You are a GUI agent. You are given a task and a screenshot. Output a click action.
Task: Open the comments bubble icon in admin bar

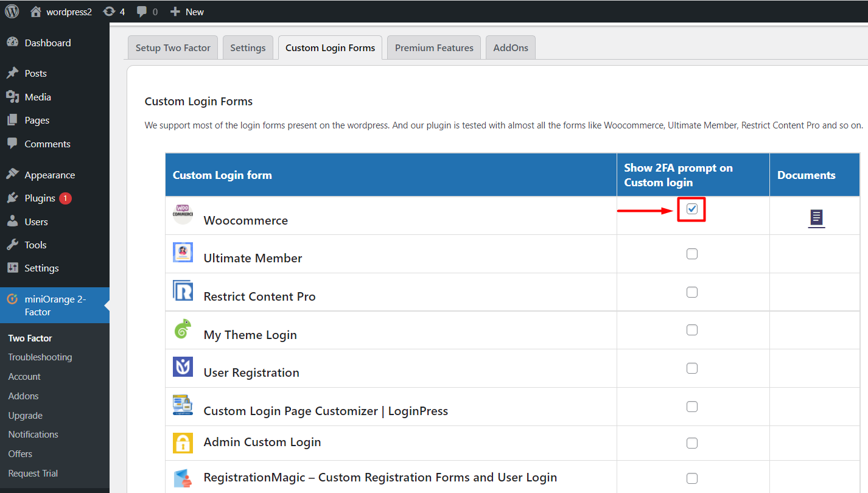coord(142,12)
